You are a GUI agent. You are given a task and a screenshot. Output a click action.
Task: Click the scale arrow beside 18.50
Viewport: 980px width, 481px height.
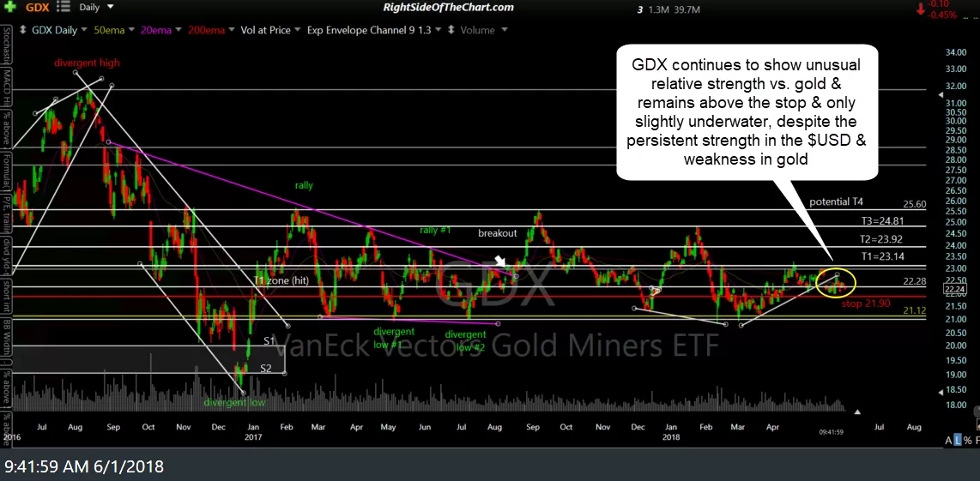click(942, 392)
